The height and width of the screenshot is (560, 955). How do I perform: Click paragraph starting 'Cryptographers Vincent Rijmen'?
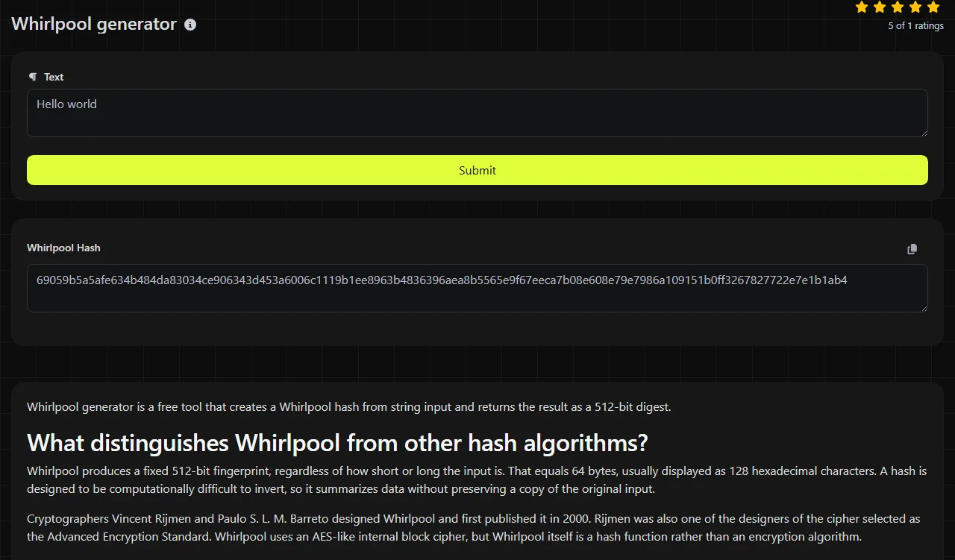(x=474, y=527)
